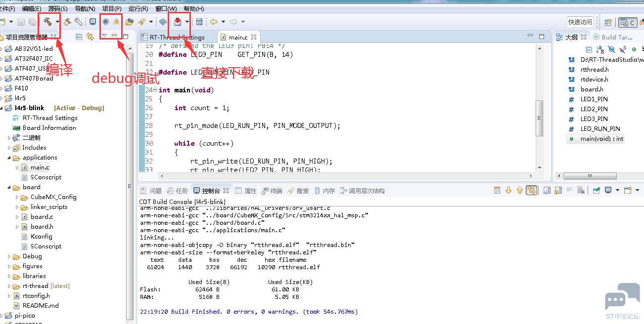Collapse the applications folder

[9, 158]
